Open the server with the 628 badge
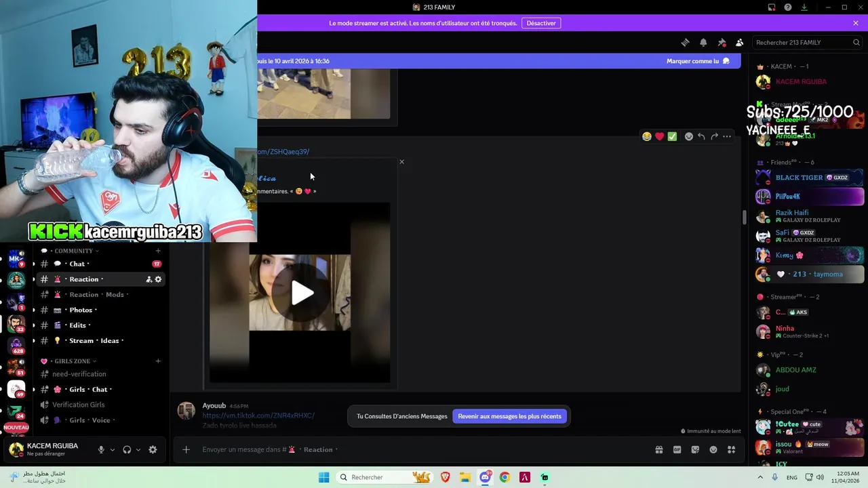This screenshot has height=488, width=868. tap(16, 346)
